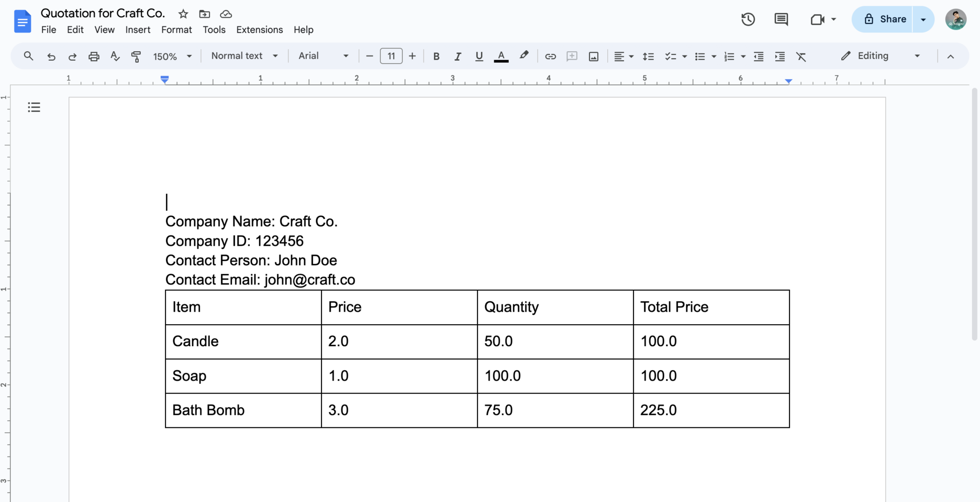Viewport: 980px width, 502px height.
Task: Insert a link using the toolbar icon
Action: coord(550,56)
